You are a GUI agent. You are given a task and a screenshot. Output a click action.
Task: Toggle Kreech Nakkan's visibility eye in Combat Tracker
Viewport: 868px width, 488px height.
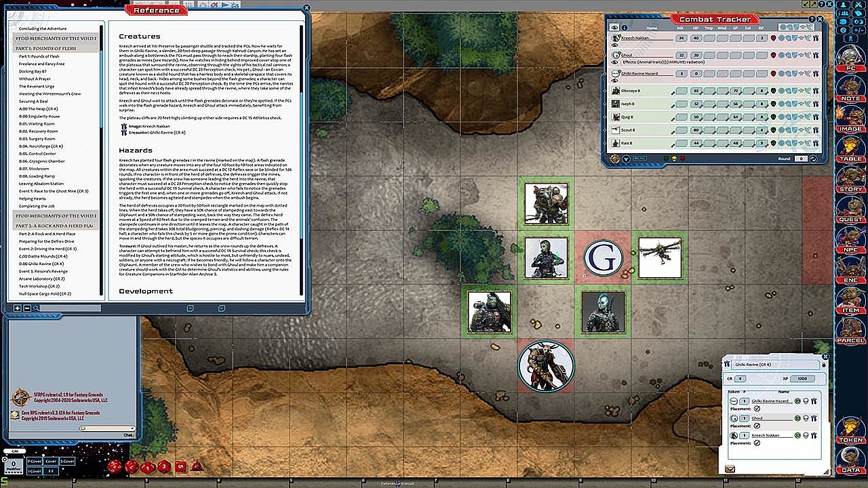[x=615, y=45]
